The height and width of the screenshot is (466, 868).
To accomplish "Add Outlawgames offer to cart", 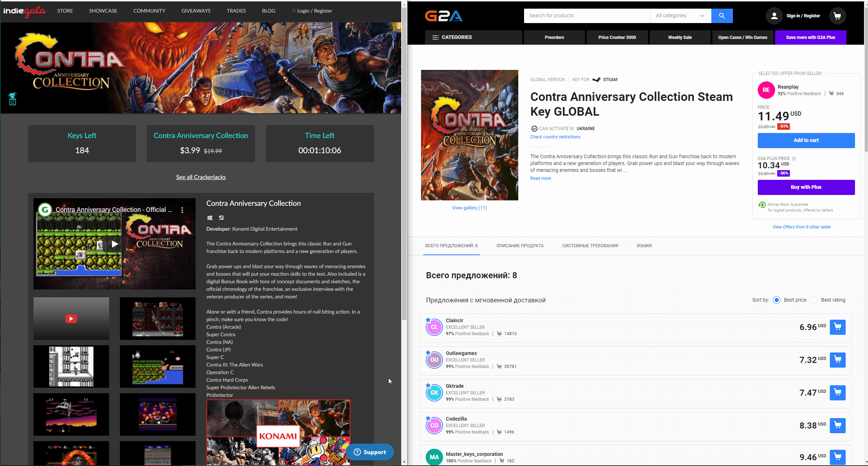I will click(837, 360).
